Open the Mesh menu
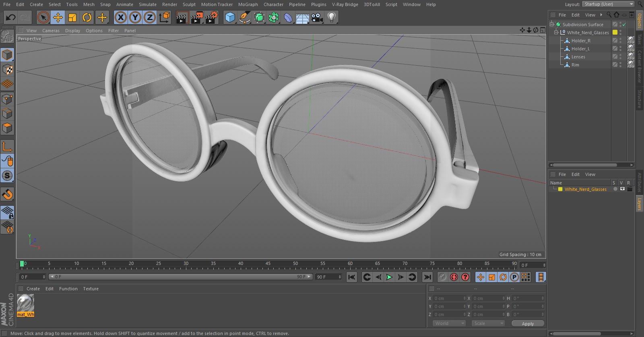The width and height of the screenshot is (644, 337). [x=89, y=4]
